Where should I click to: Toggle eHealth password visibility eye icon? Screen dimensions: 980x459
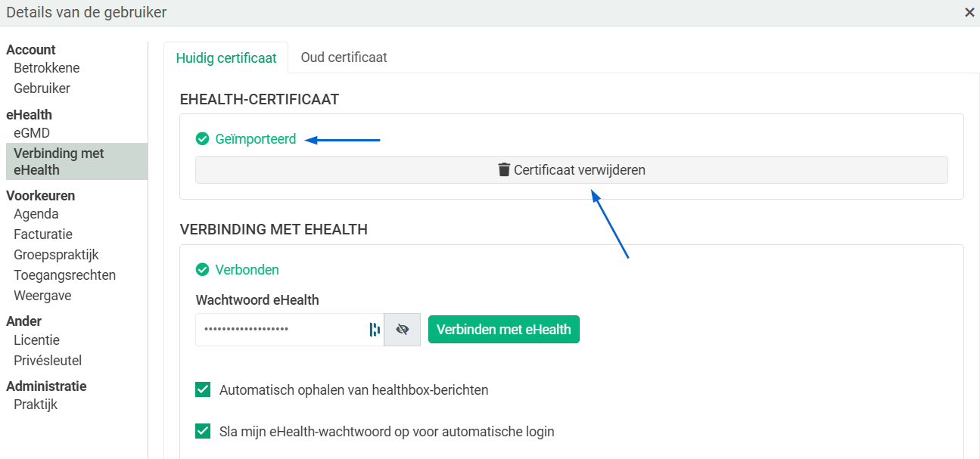[402, 330]
